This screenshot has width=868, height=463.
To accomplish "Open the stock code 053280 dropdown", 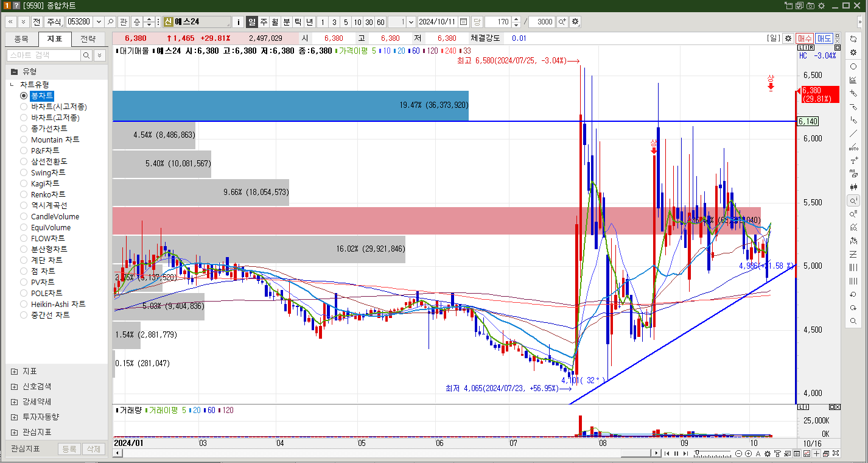I will point(99,22).
